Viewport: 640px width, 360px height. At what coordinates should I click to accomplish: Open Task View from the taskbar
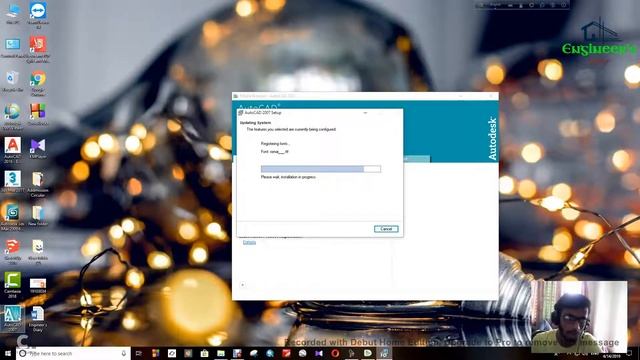point(139,353)
